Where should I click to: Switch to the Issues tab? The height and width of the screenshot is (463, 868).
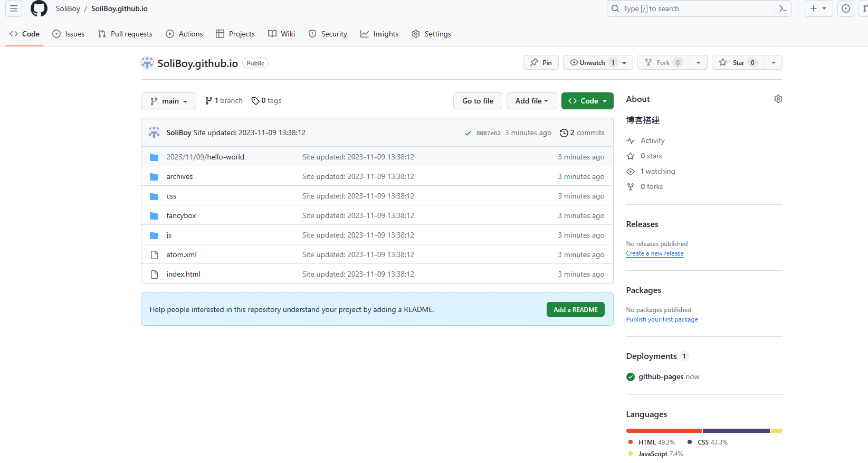69,34
